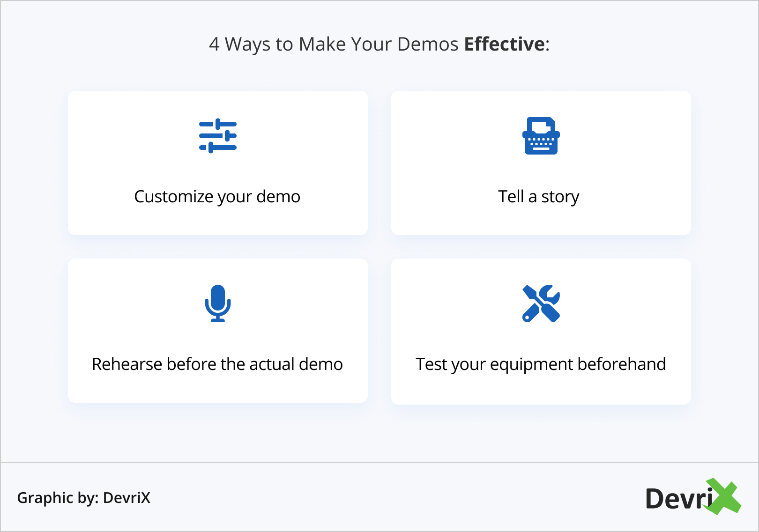The image size is (759, 532).
Task: Click the typewriter story icon
Action: point(541,136)
